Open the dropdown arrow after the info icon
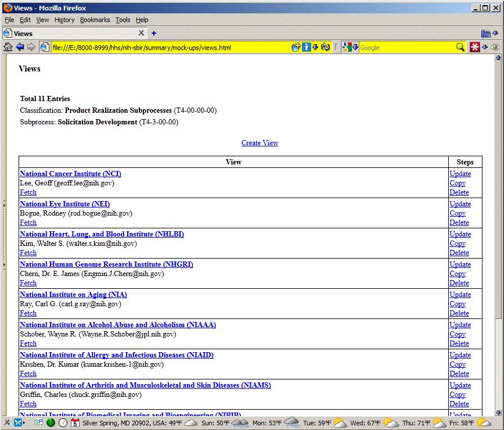504x430 pixels. [315, 47]
